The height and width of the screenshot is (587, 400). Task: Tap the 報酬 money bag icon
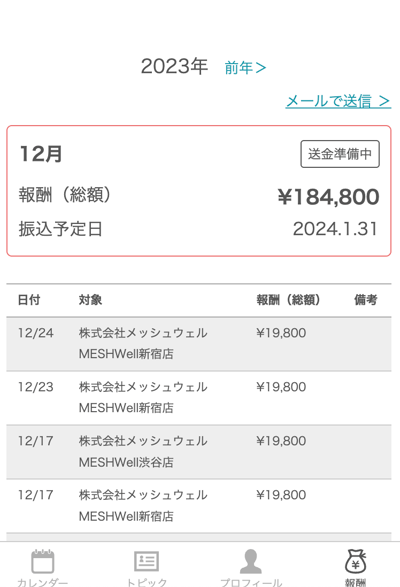click(355, 561)
